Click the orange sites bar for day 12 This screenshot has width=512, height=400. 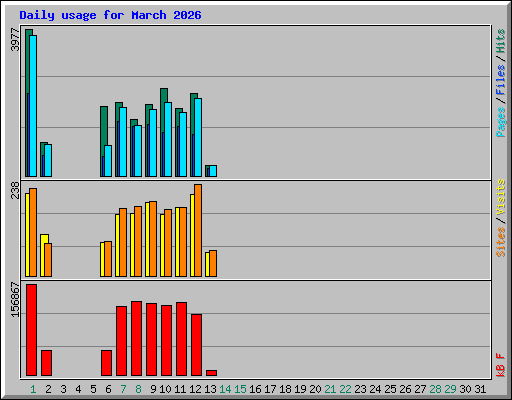(x=198, y=230)
